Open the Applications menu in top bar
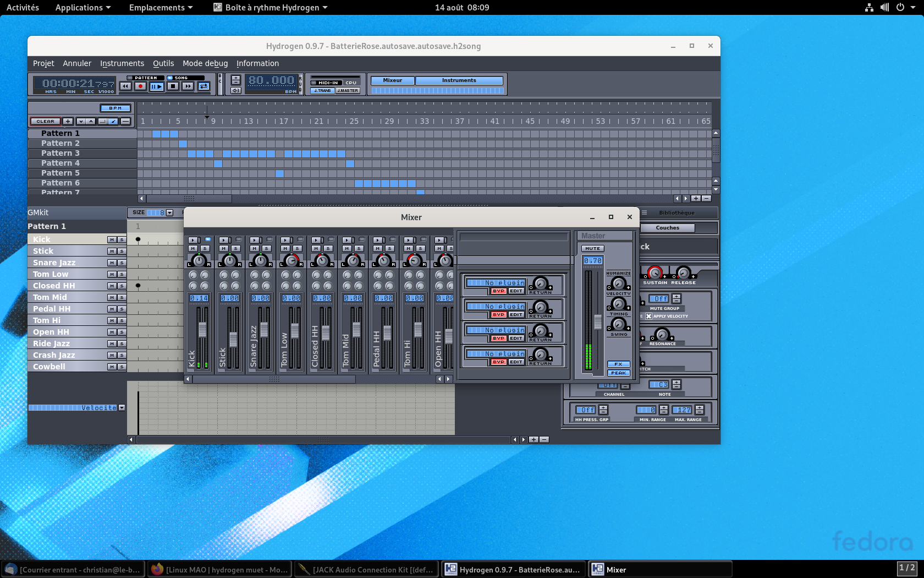The height and width of the screenshot is (578, 924). 82,8
